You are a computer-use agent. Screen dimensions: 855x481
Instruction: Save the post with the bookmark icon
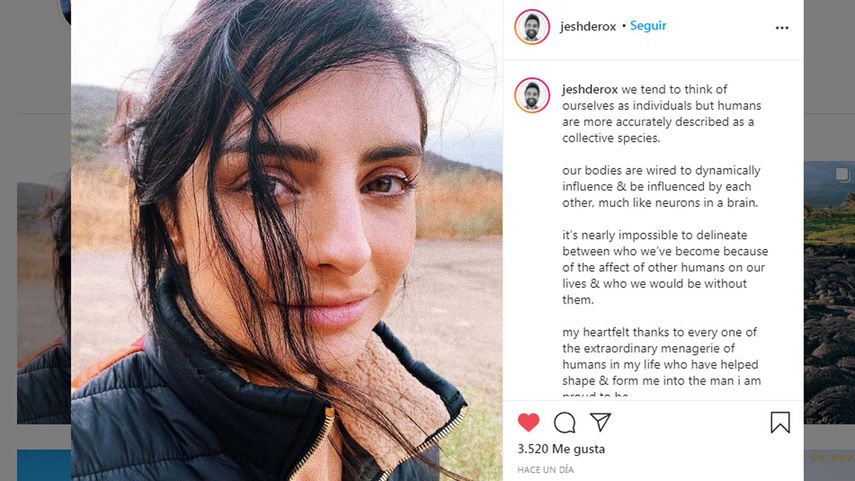(780, 422)
